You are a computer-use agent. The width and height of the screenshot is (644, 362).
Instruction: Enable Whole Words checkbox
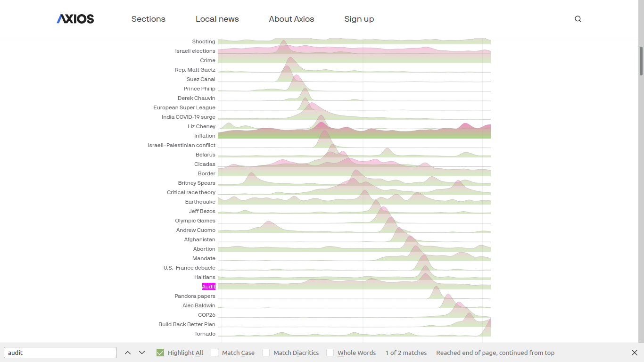330,353
